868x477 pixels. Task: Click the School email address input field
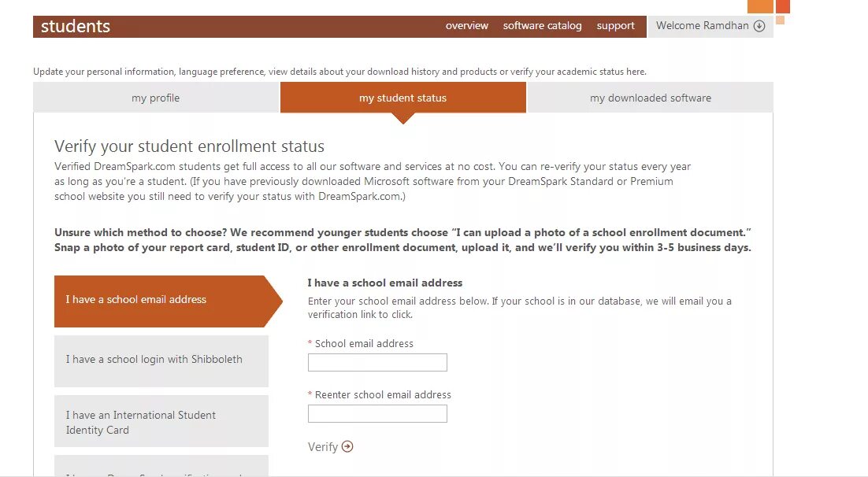tap(377, 363)
